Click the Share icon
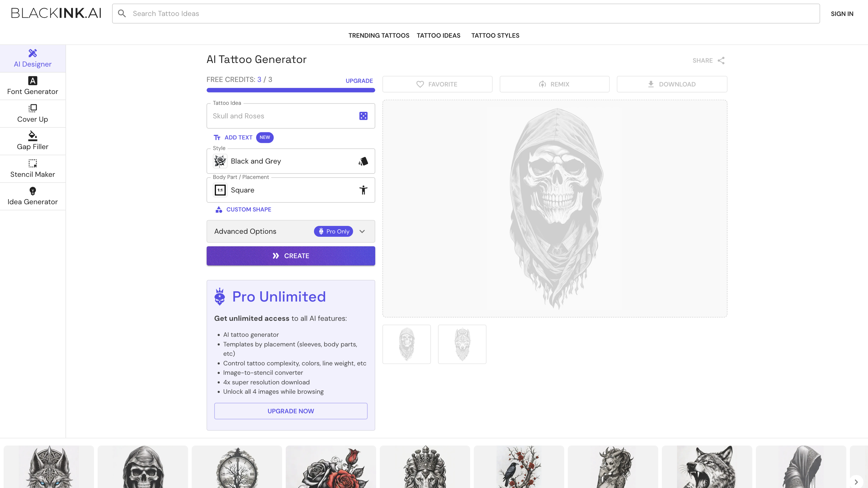Viewport: 868px width, 488px height. pyautogui.click(x=721, y=61)
